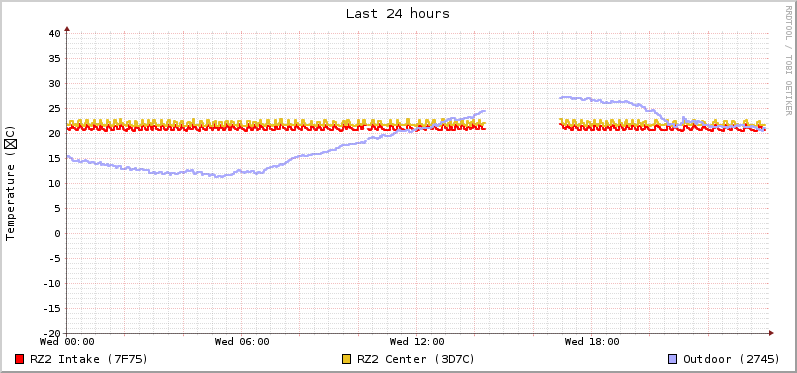The width and height of the screenshot is (797, 373).
Task: Select the RZ2 Intake (7F75) legend label
Action: point(89,359)
